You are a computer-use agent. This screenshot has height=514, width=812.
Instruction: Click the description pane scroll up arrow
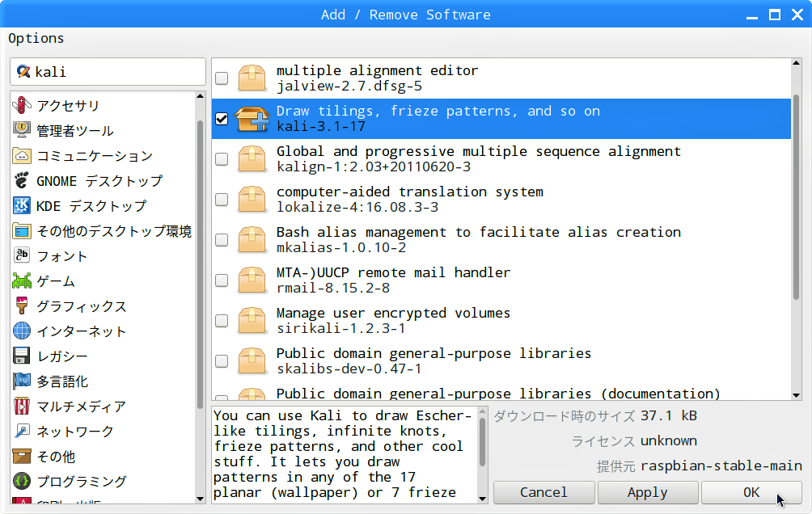pyautogui.click(x=483, y=412)
